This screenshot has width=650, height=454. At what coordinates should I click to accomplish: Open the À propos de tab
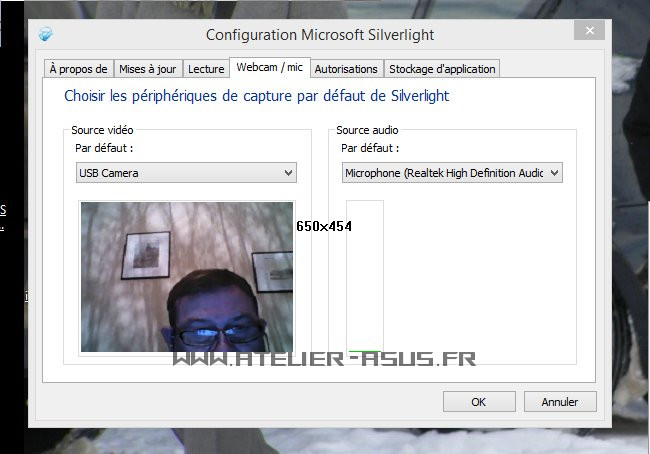pos(78,69)
